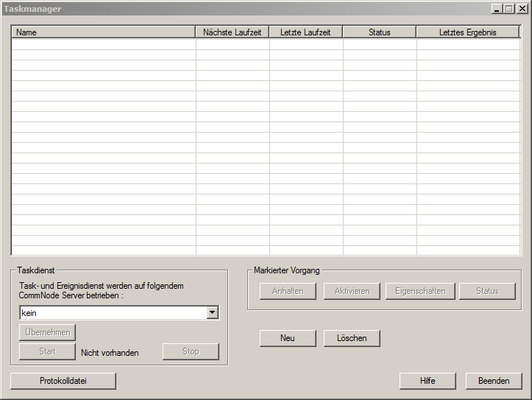Image resolution: width=532 pixels, height=400 pixels.
Task: Click Status button in Markierter Vorgang
Action: (x=487, y=291)
